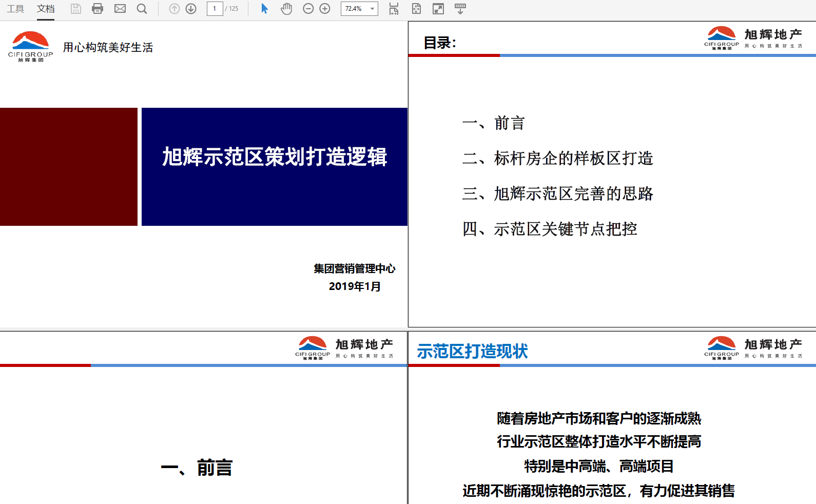Click contents item 三、旭辉示范区完善的思路
The height and width of the screenshot is (504, 816).
click(x=557, y=193)
